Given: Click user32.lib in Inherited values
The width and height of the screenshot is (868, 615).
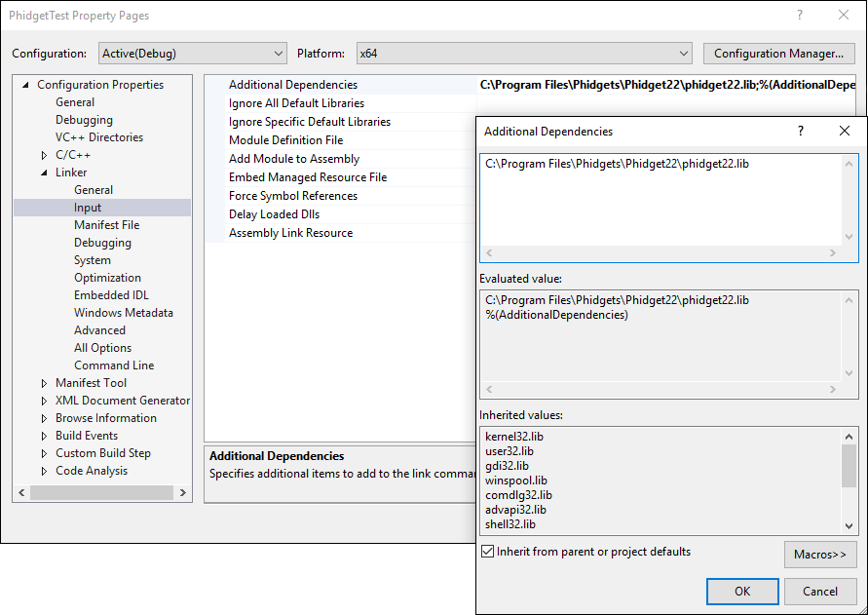Looking at the screenshot, I should [x=509, y=451].
